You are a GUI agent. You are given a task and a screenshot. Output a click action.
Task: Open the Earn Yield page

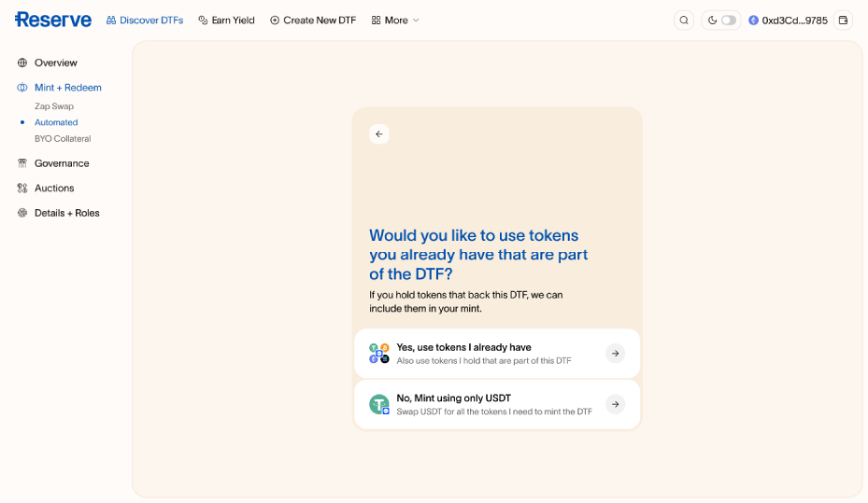tap(226, 20)
